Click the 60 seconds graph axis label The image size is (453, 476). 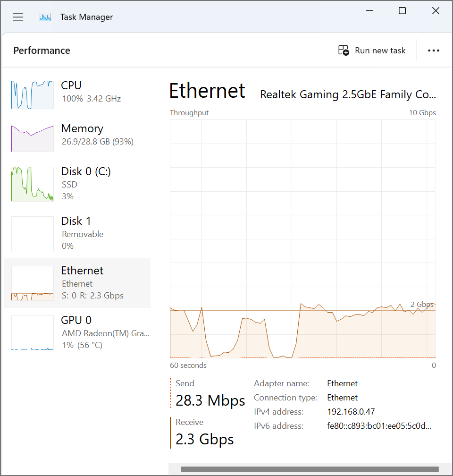188,365
